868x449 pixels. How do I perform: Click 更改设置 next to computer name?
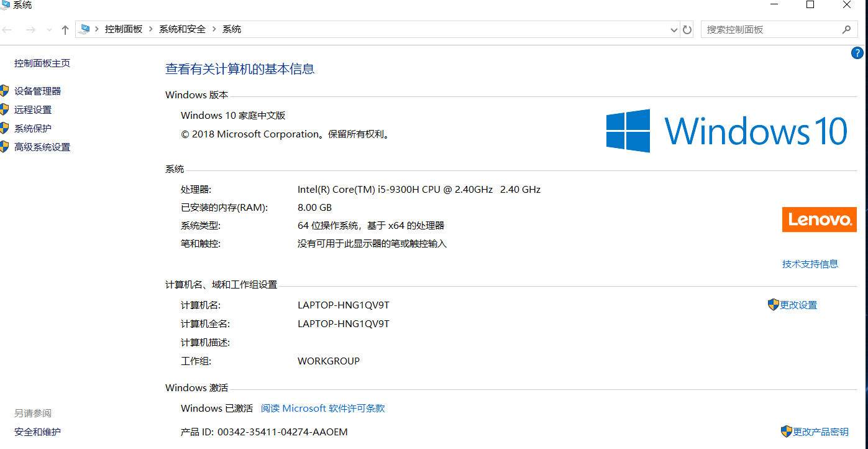click(798, 305)
